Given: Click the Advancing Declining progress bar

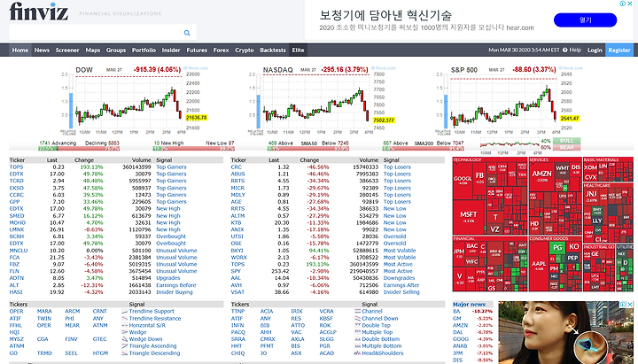Looking at the screenshot, I should point(79,149).
